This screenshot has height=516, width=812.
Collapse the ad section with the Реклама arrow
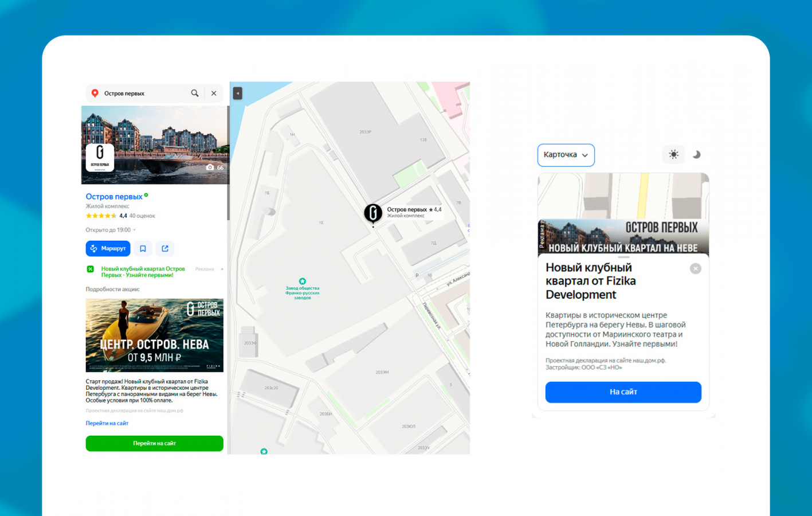coord(222,269)
